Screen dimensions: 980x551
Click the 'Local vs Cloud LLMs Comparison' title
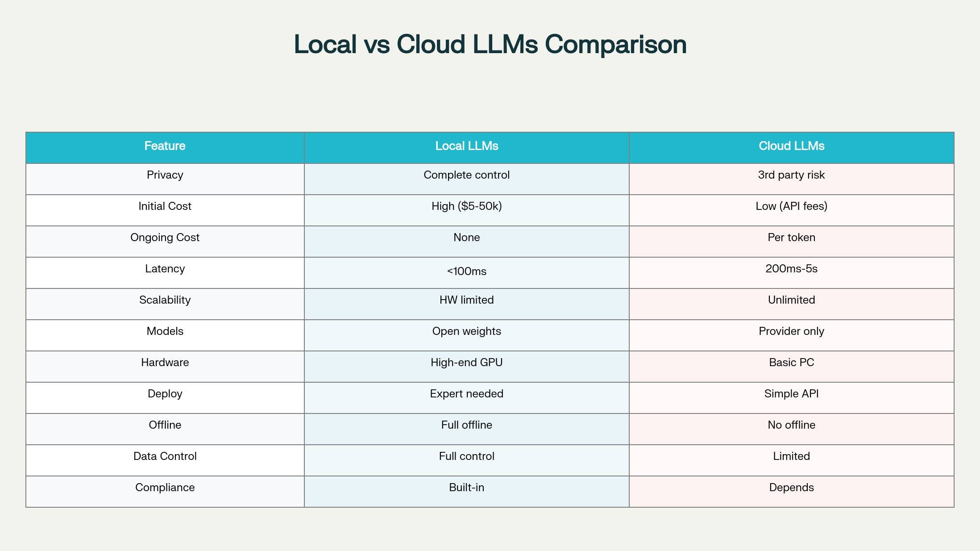click(x=490, y=45)
